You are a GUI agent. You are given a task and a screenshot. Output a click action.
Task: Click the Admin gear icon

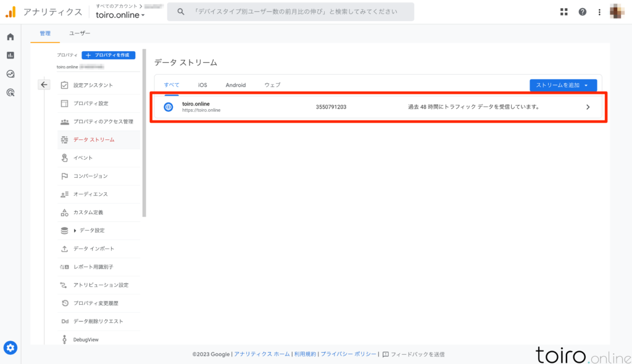point(10,347)
